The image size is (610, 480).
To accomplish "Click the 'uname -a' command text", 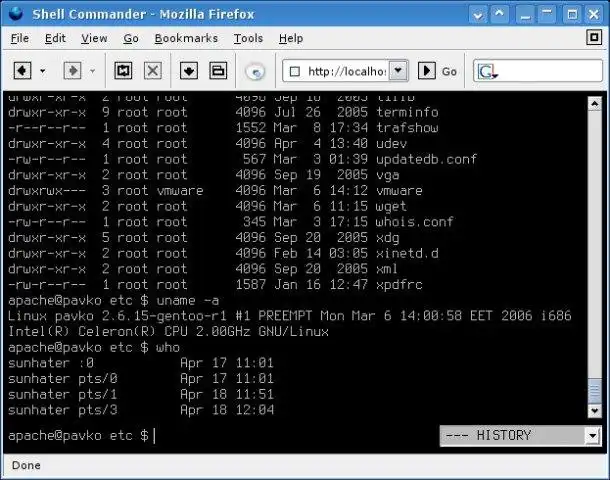I will (x=188, y=300).
